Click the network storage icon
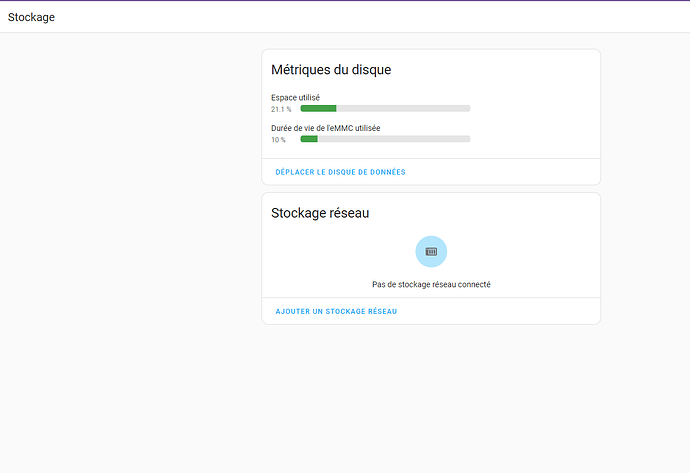 coord(431,251)
